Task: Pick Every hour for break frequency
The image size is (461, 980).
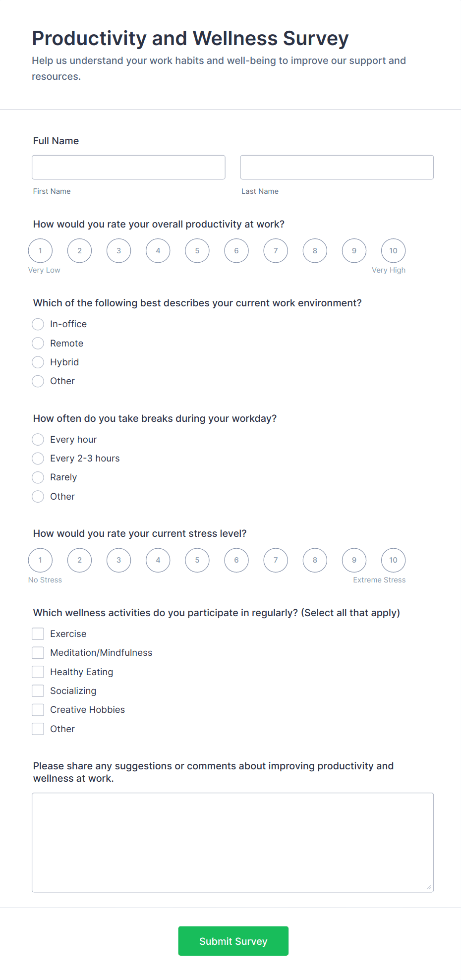Action: coord(38,440)
